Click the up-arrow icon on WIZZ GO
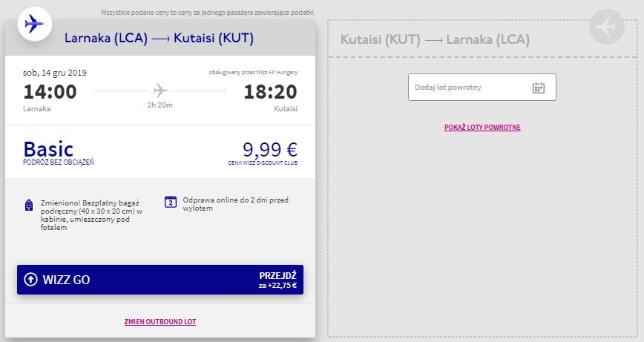The height and width of the screenshot is (342, 644). click(30, 280)
